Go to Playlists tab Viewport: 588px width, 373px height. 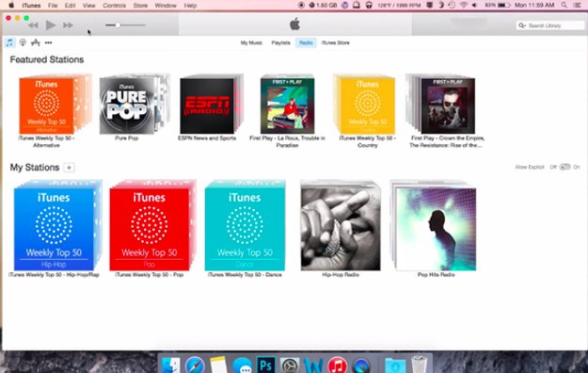click(x=281, y=42)
